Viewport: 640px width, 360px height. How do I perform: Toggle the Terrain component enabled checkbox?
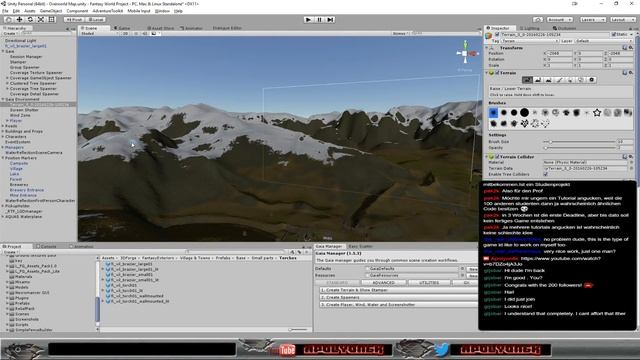coord(497,73)
